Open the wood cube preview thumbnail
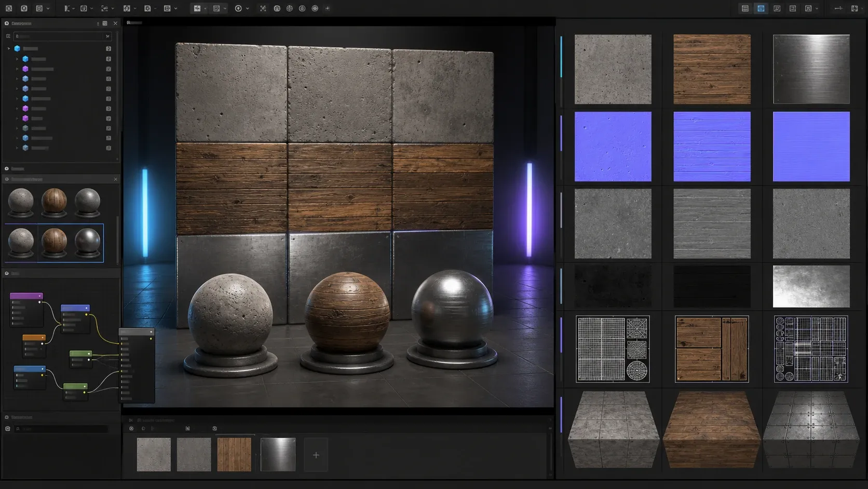The image size is (868, 489). point(712,429)
